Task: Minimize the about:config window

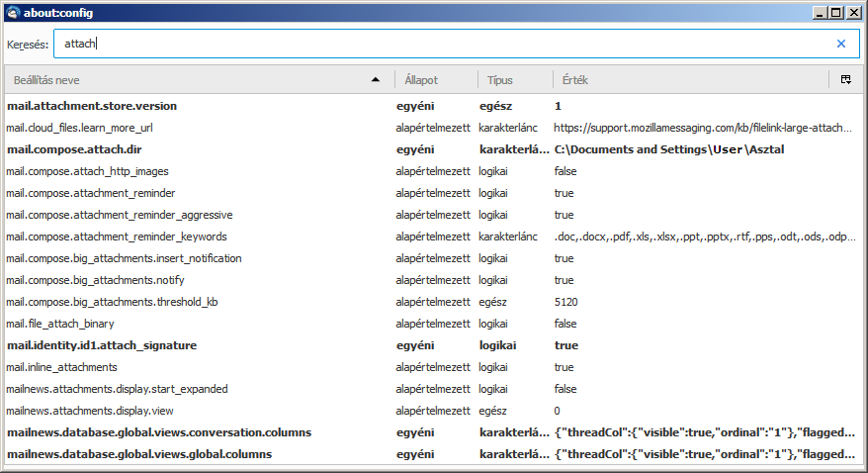Action: [x=821, y=12]
